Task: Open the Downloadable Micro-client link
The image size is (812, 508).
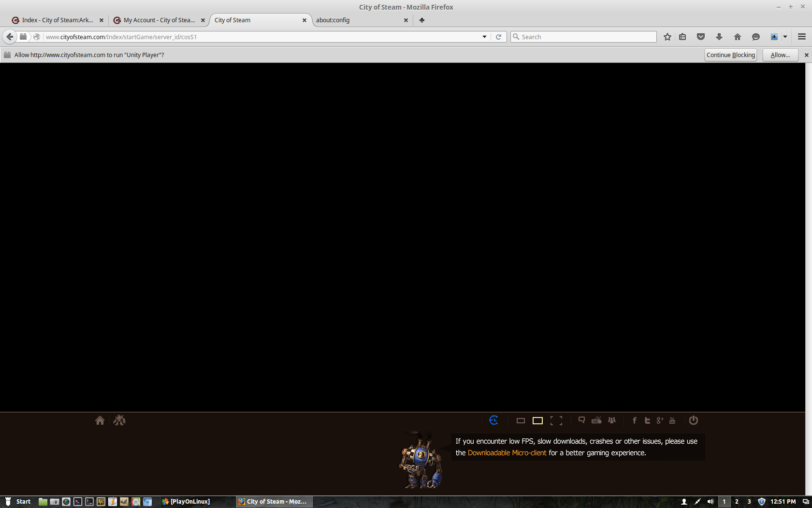Action: 507,453
